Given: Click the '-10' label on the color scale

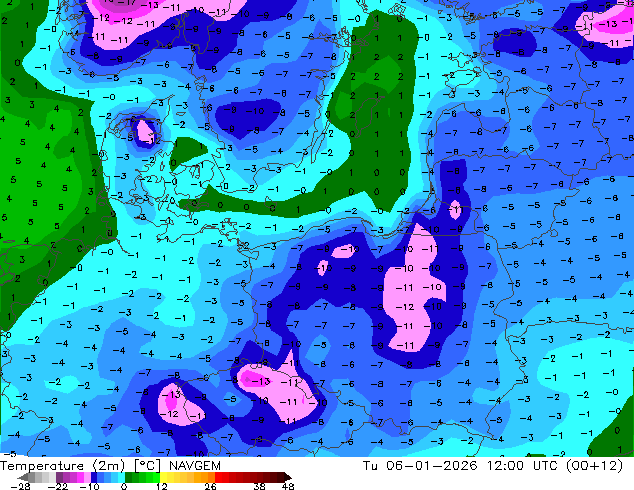Looking at the screenshot, I should (90, 486).
